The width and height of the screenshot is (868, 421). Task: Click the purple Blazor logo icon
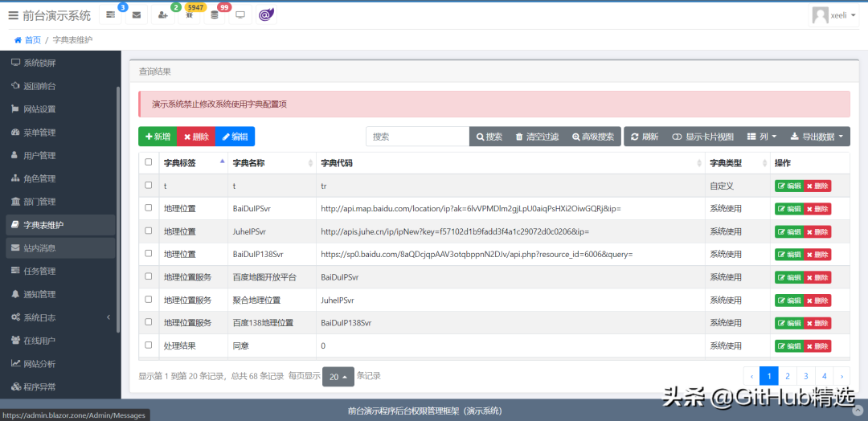[x=266, y=15]
